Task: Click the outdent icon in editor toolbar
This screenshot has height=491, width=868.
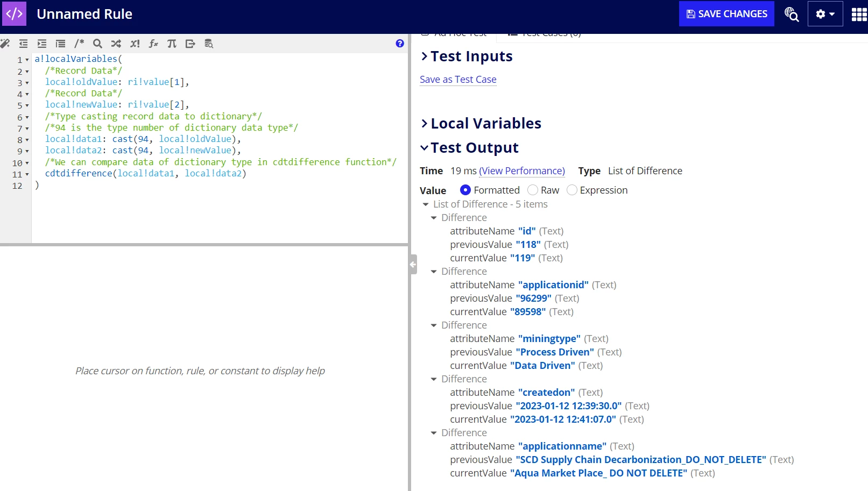Action: 23,44
